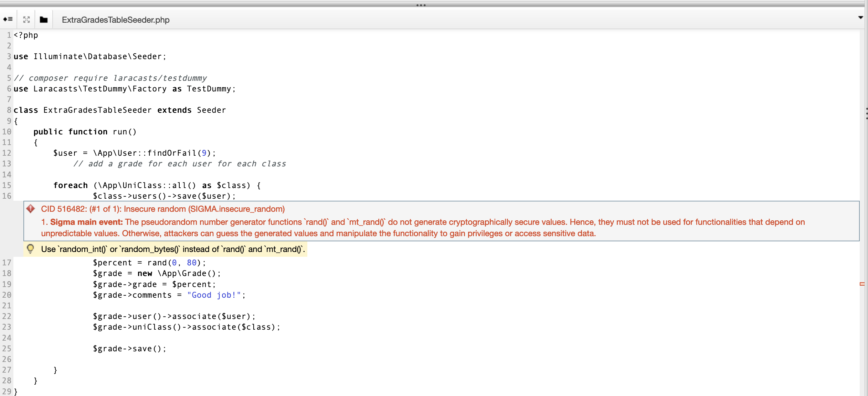Viewport: 868px width, 396px height.
Task: Click the $class->users()->save($user) line
Action: (164, 196)
